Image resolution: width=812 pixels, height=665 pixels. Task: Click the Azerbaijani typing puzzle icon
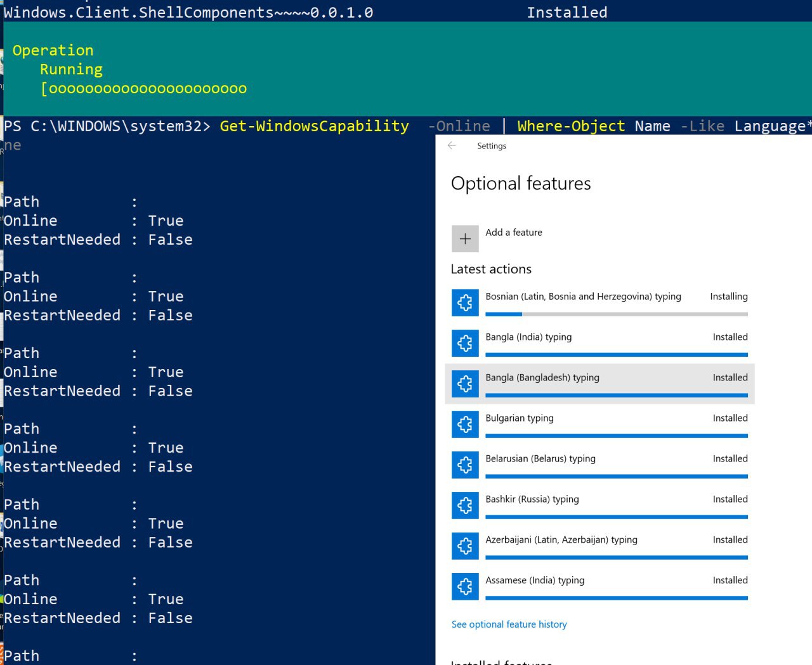[465, 546]
